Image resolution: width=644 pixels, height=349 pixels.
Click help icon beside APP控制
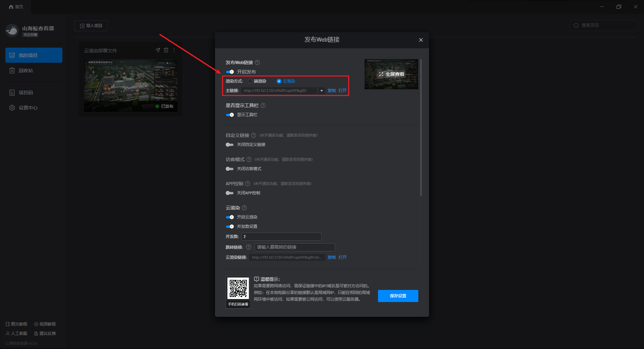(248, 184)
